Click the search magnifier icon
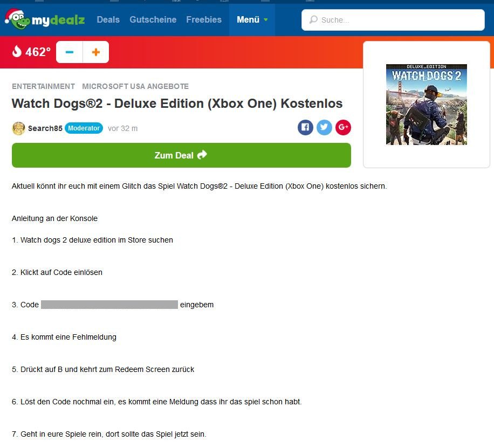 point(313,20)
